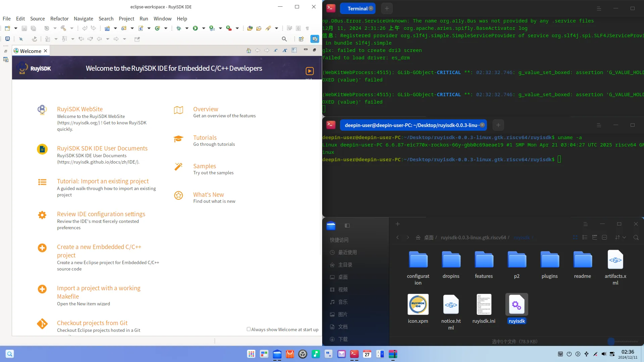Screen dimensions: 644x362
Task: Expand the Run button dropdown arrow
Action: (203, 28)
